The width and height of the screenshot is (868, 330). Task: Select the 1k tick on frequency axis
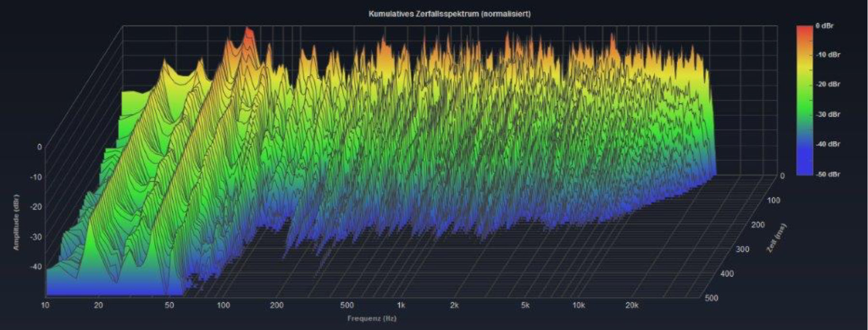[x=400, y=305]
